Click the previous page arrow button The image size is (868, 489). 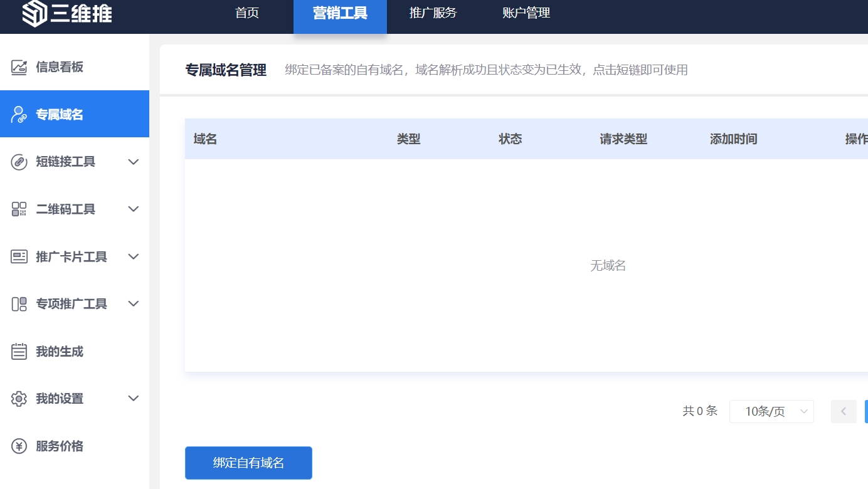pyautogui.click(x=844, y=412)
